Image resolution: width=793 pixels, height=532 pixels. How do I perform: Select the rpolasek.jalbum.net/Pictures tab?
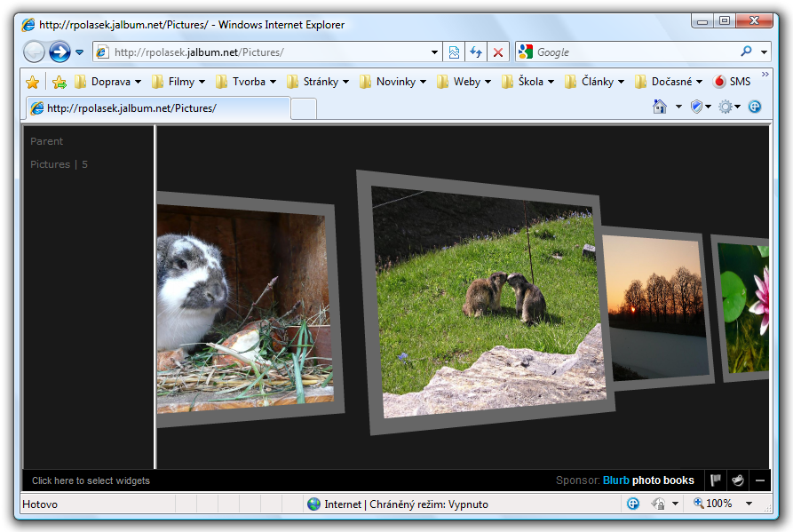point(158,108)
